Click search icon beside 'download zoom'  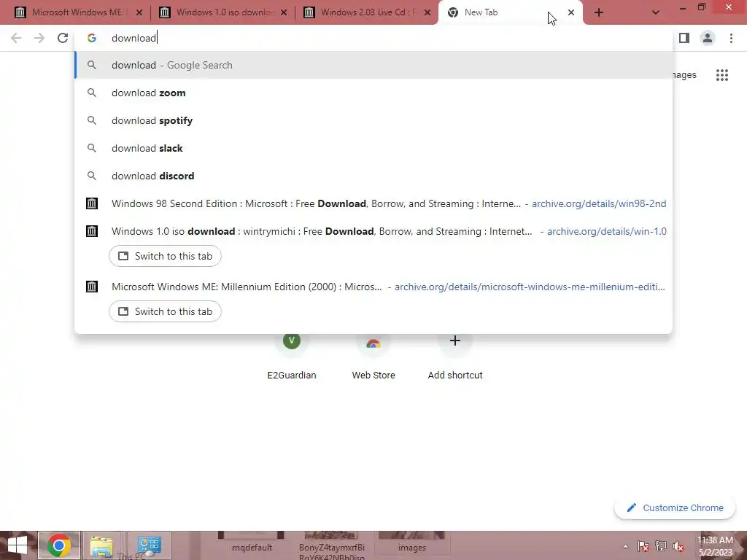[91, 93]
